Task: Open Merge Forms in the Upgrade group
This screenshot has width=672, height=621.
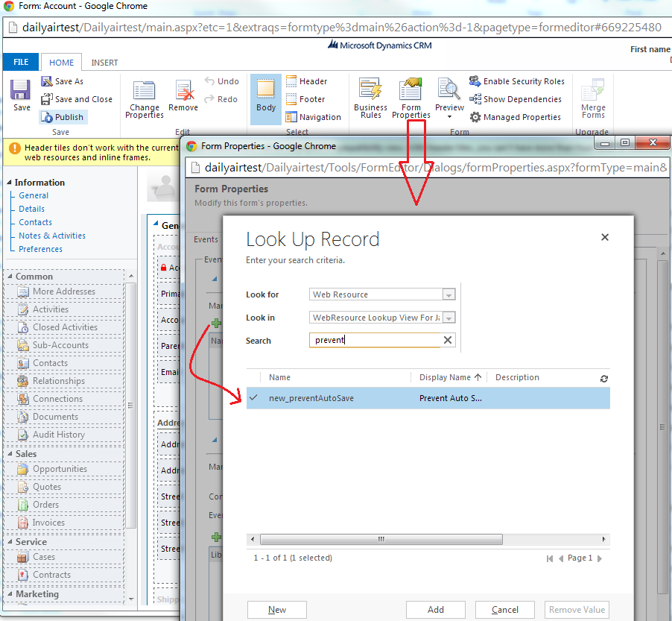Action: pyautogui.click(x=593, y=95)
